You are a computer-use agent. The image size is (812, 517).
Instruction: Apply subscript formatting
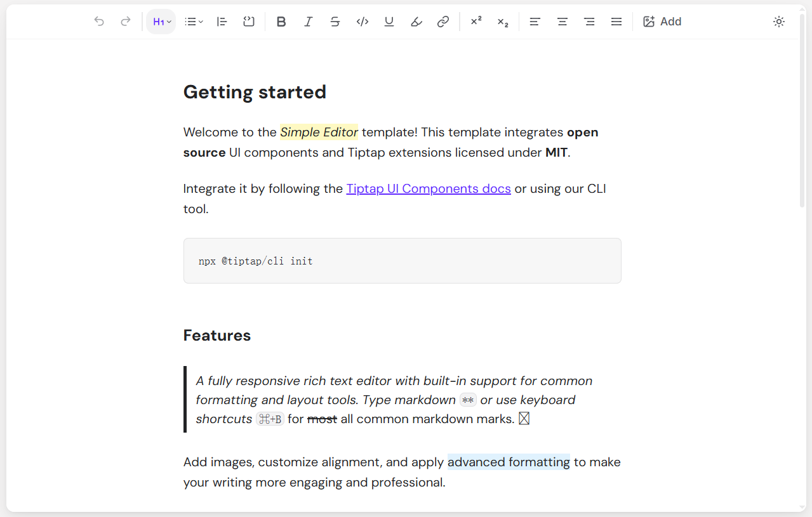(503, 22)
